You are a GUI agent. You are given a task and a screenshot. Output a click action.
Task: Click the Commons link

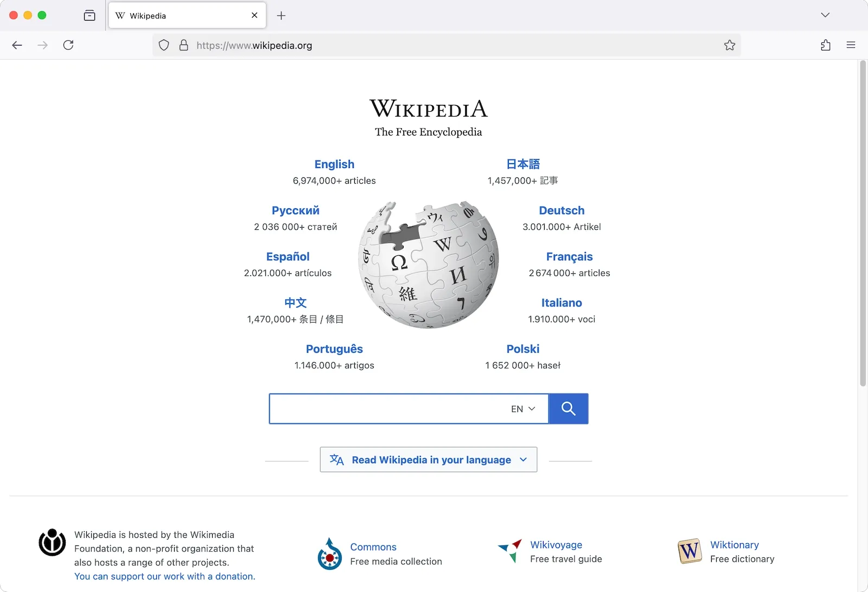click(373, 547)
